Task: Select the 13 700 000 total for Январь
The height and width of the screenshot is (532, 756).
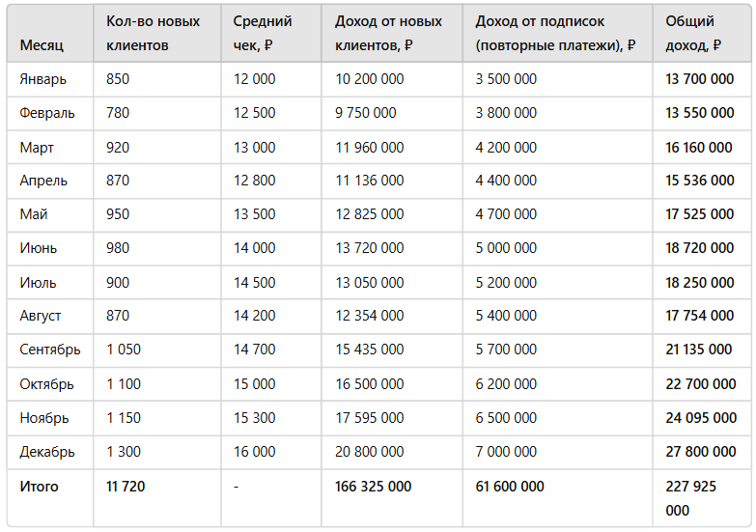Action: click(x=700, y=79)
